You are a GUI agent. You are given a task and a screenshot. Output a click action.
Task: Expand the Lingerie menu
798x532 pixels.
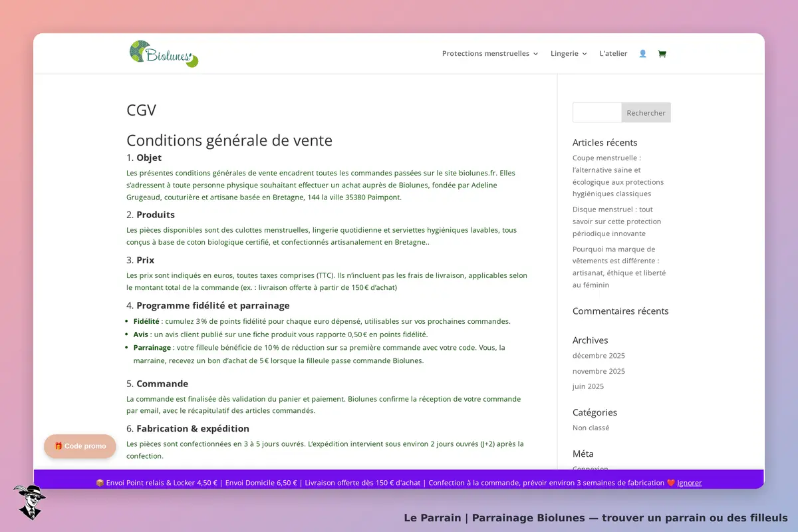(569, 54)
